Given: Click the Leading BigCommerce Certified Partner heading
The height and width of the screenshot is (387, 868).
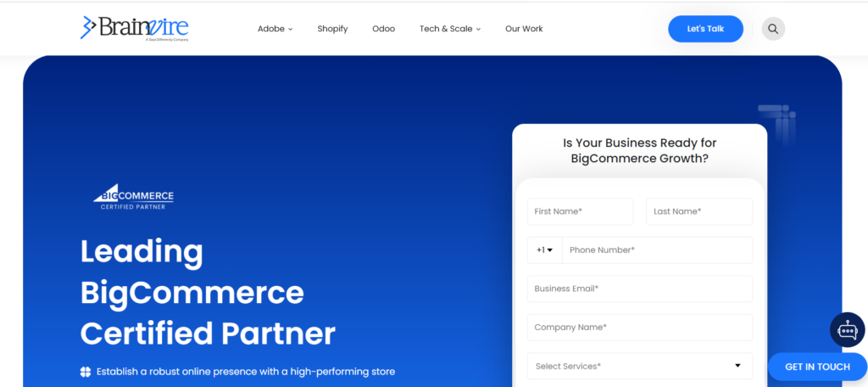Looking at the screenshot, I should [x=209, y=292].
